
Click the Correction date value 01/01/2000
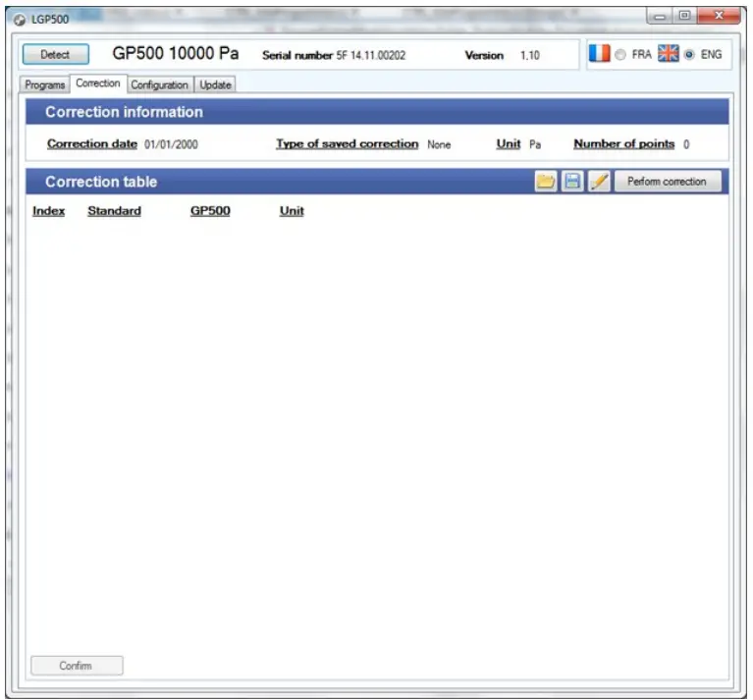pyautogui.click(x=171, y=144)
